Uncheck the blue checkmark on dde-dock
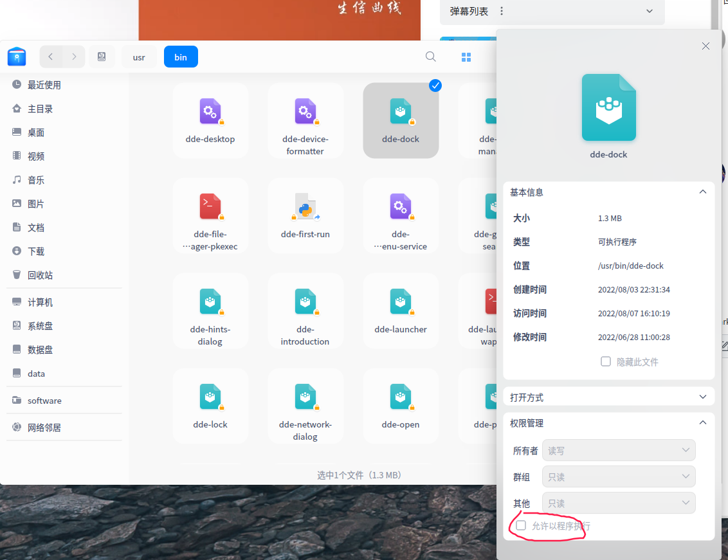Screen dimensions: 728x560 (x=435, y=86)
